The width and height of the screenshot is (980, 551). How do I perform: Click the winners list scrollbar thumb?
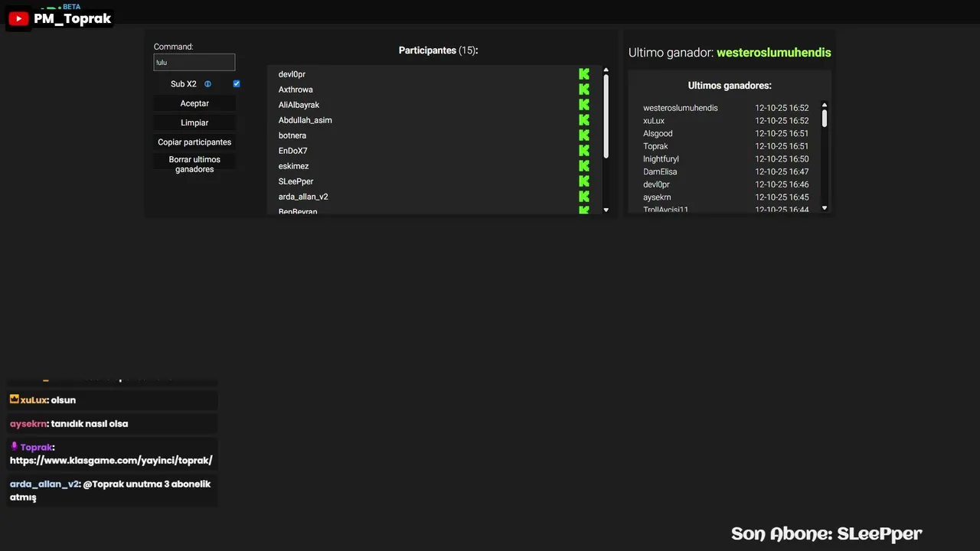coord(825,119)
